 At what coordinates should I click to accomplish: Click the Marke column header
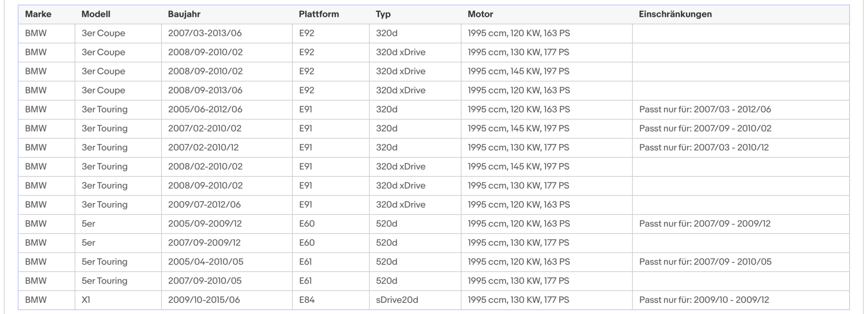47,14
